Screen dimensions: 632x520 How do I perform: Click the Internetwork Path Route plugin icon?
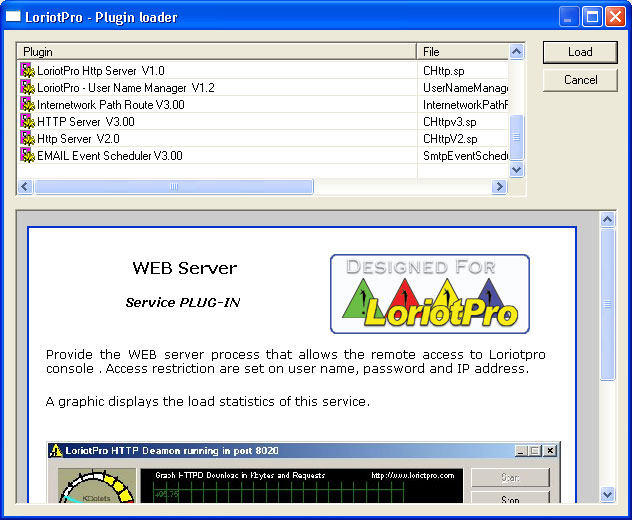pos(27,105)
